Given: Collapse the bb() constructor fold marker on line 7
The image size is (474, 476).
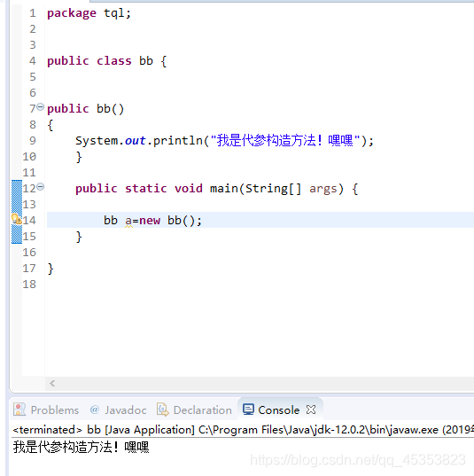Looking at the screenshot, I should (x=41, y=107).
